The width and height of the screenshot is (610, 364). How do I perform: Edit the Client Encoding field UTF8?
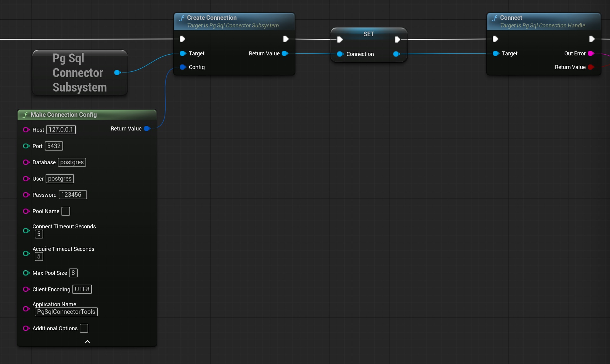click(82, 289)
